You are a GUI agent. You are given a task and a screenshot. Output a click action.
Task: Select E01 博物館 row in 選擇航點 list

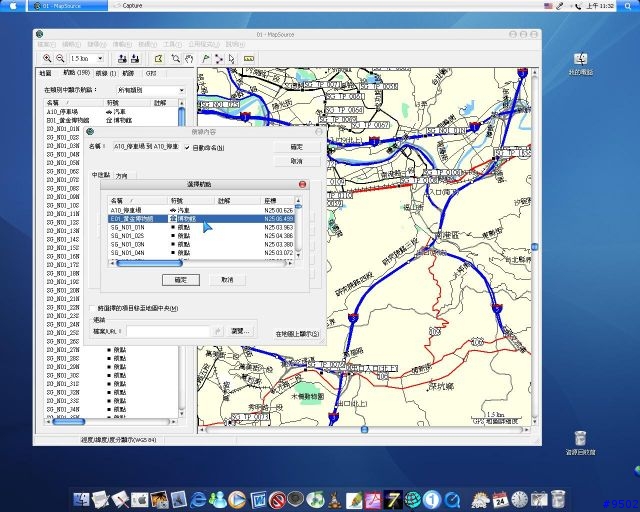[x=201, y=219]
